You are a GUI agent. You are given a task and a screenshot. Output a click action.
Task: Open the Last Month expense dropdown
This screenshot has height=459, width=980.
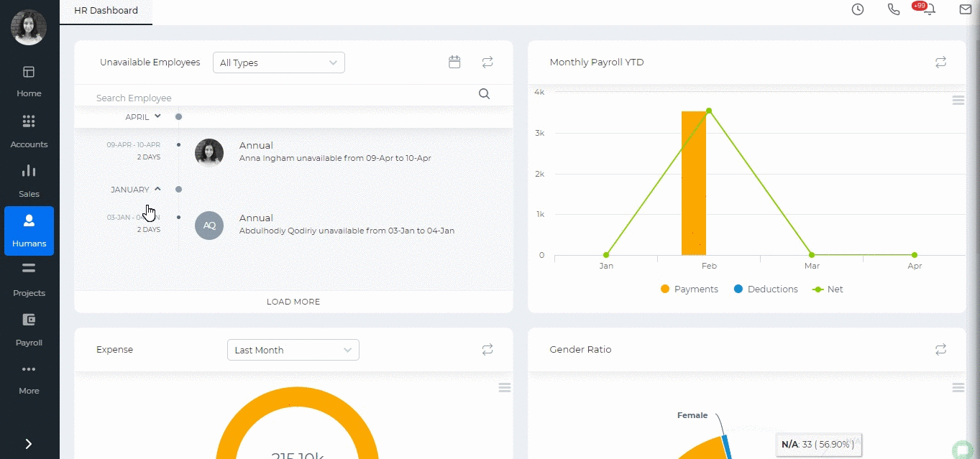point(293,350)
